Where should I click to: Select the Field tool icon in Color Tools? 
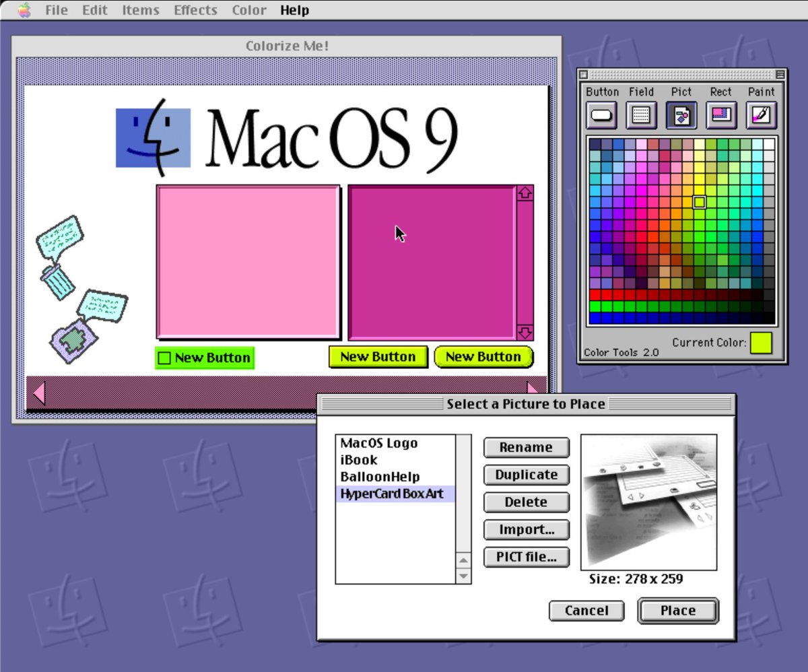click(642, 115)
